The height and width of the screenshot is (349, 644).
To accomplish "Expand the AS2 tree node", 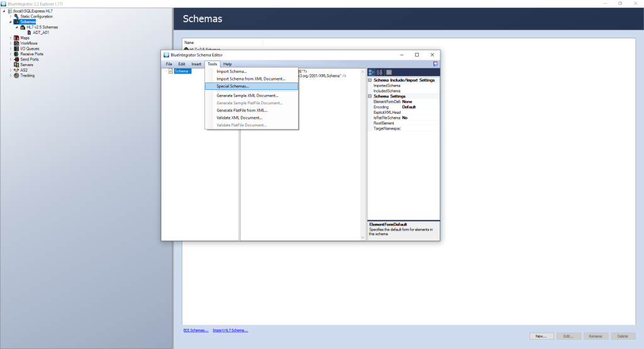I will pos(11,70).
